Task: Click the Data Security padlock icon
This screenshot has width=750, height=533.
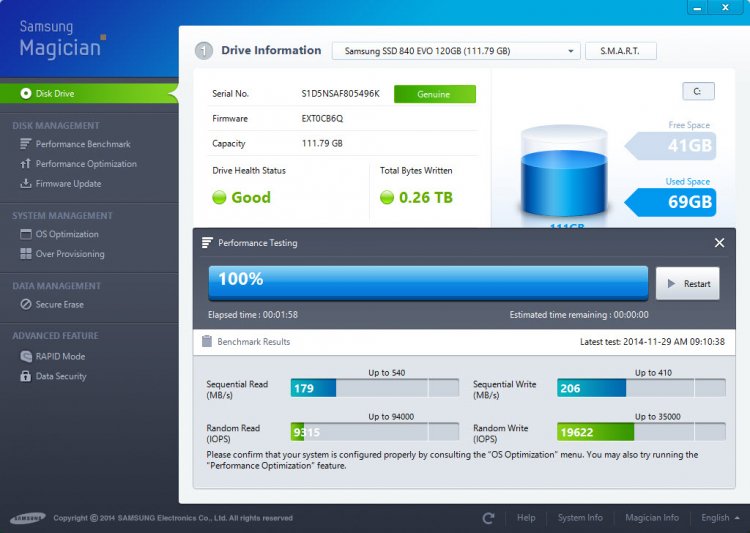Action: (x=26, y=376)
